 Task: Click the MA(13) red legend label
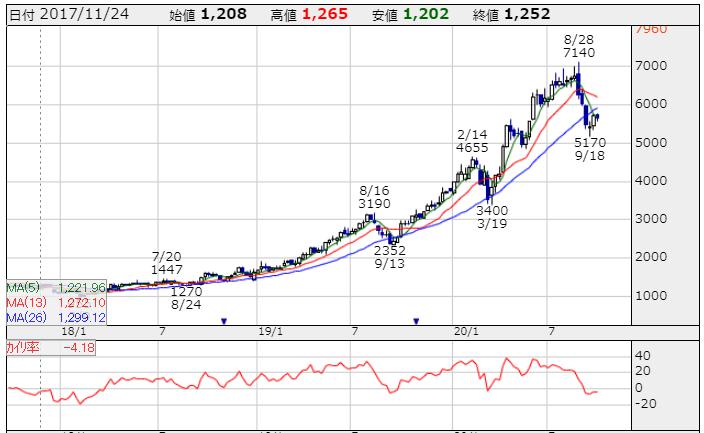click(52, 299)
